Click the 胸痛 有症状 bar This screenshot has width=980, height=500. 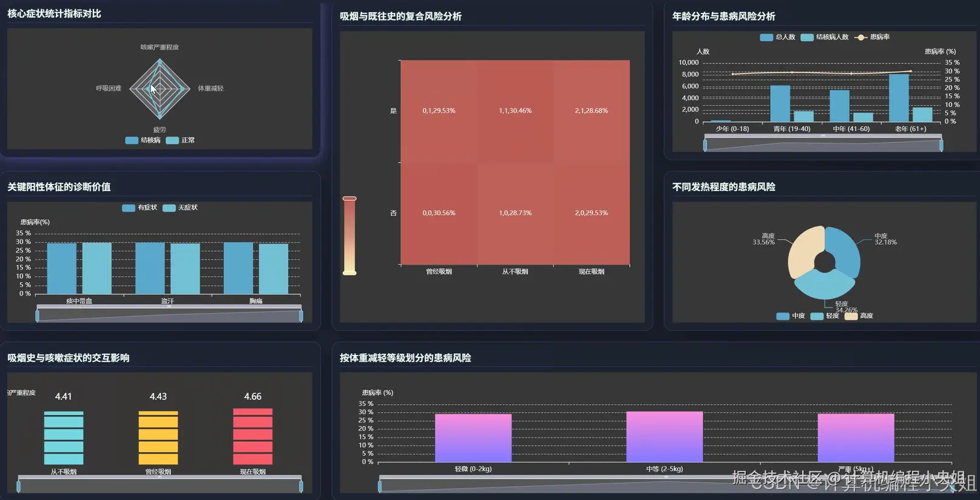[238, 268]
